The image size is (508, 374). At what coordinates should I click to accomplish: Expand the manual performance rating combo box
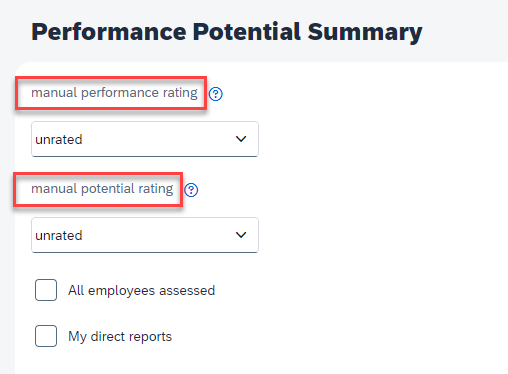pyautogui.click(x=145, y=139)
